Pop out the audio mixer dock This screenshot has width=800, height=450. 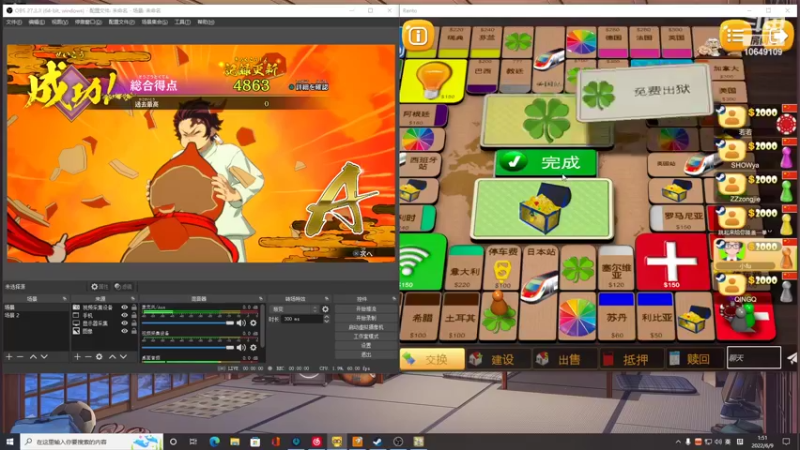261,298
